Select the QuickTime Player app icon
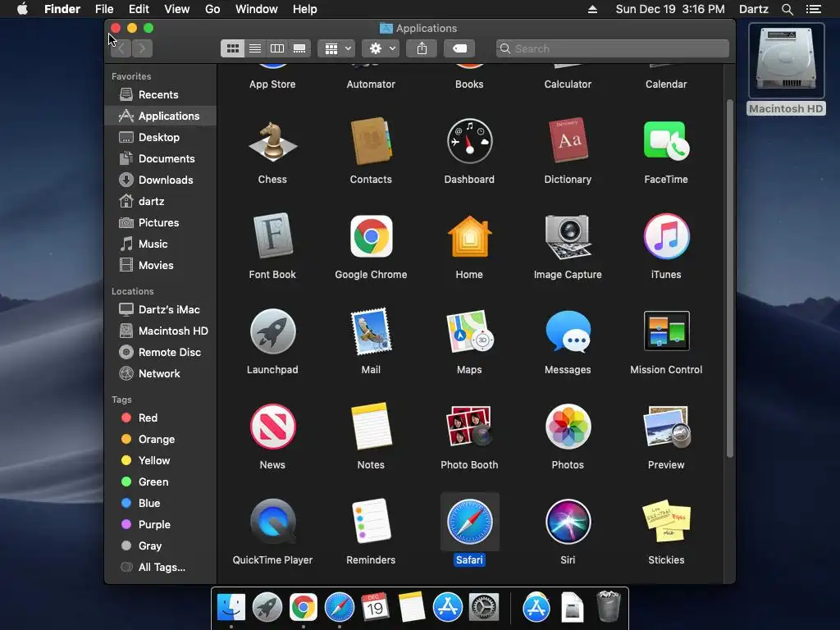The image size is (840, 630). pos(272,522)
